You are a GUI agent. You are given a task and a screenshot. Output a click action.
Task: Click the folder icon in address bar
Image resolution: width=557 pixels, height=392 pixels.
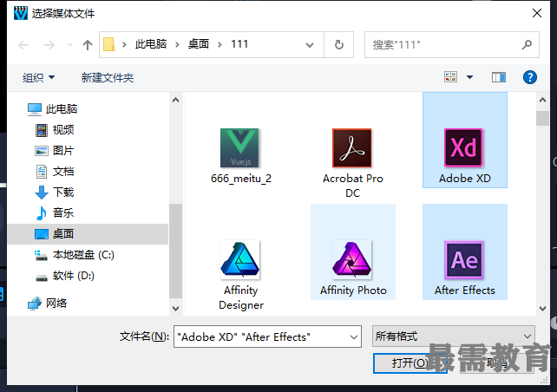pyautogui.click(x=108, y=45)
